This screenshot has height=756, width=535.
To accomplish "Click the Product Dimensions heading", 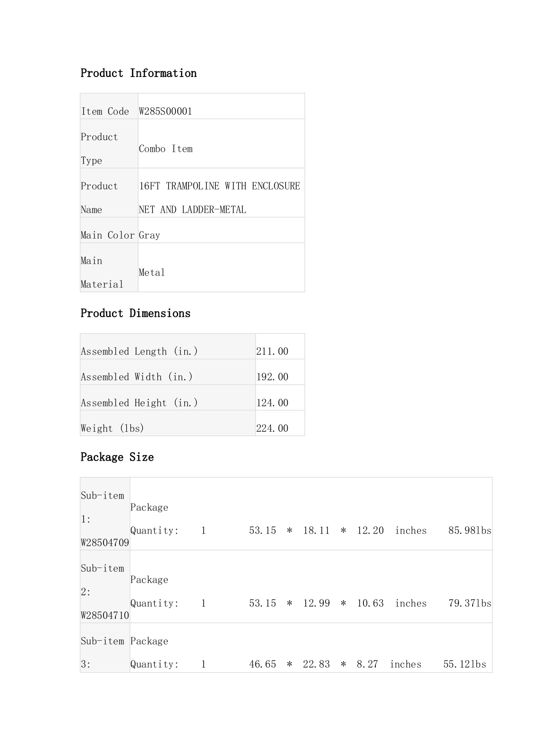I will coord(135,313).
